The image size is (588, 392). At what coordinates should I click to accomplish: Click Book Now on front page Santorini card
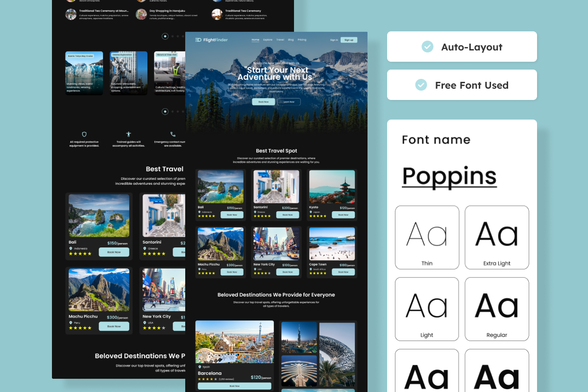[x=288, y=215]
